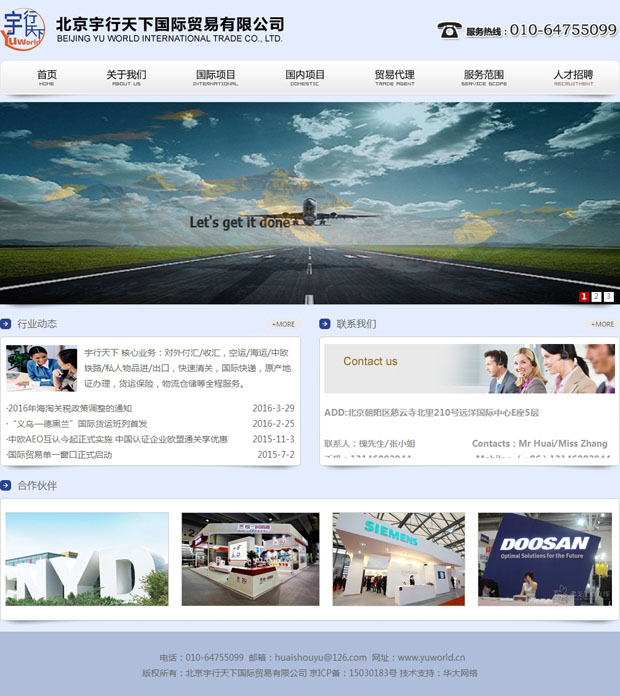Expand industry news with +MORE
This screenshot has height=696, width=620.
tap(284, 324)
